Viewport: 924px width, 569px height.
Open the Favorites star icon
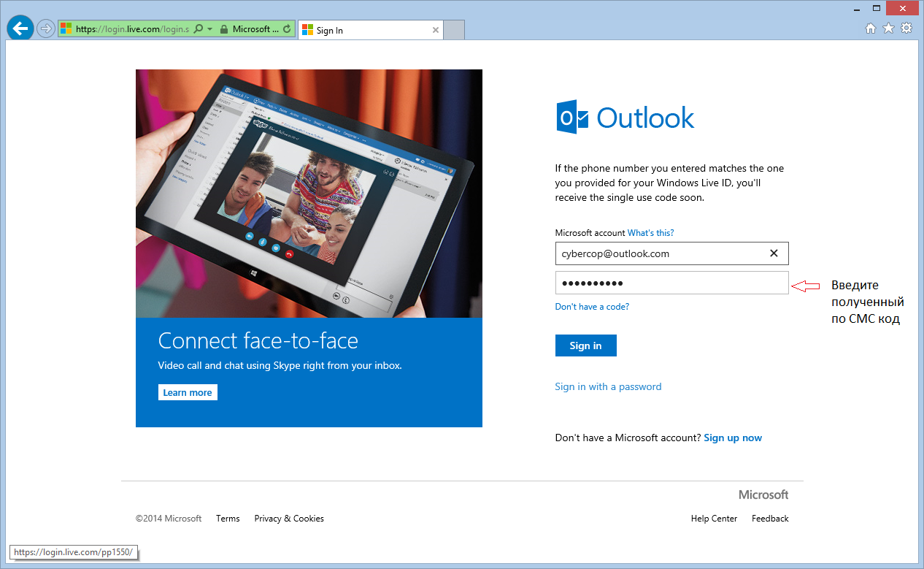(x=888, y=28)
